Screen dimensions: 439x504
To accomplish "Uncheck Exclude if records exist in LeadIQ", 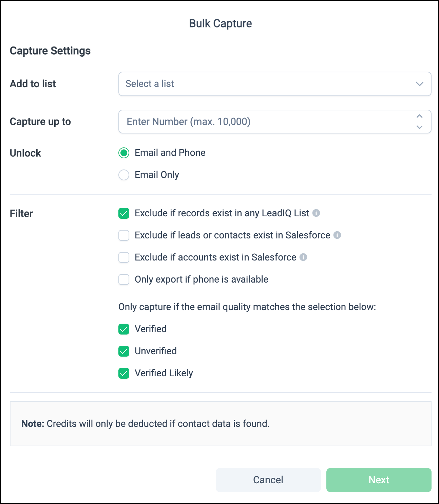I will 124,213.
